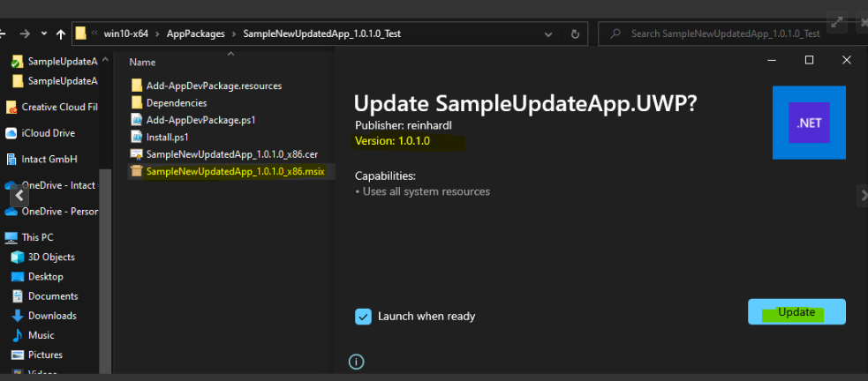Screen dimensions: 868x381
Task: Close the app installer dialog
Action: point(847,60)
